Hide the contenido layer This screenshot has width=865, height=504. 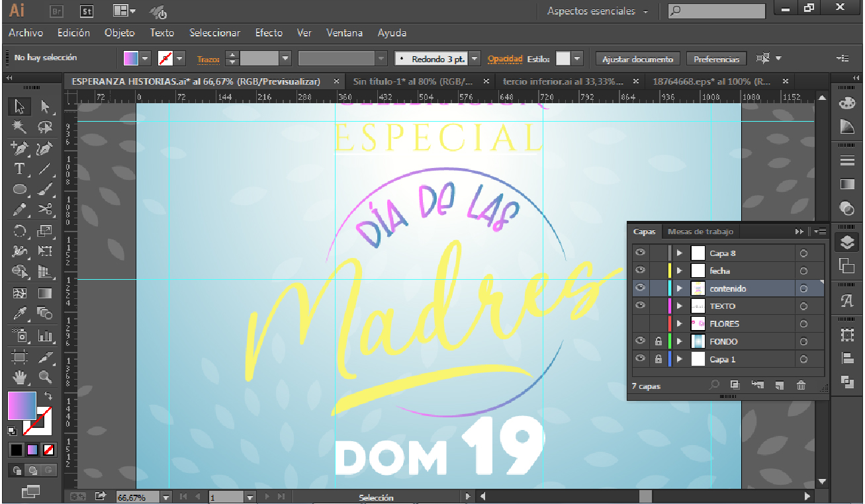tap(640, 288)
